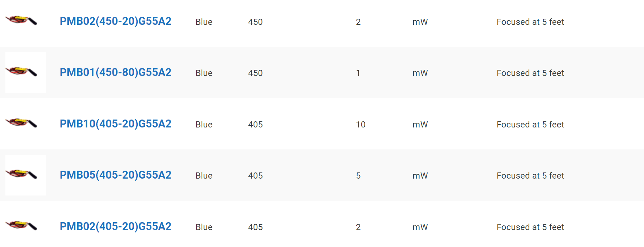Viewport: 644px width, 247px height.
Task: Open the PMB10(405-20)G55A2 product link
Action: [x=115, y=124]
